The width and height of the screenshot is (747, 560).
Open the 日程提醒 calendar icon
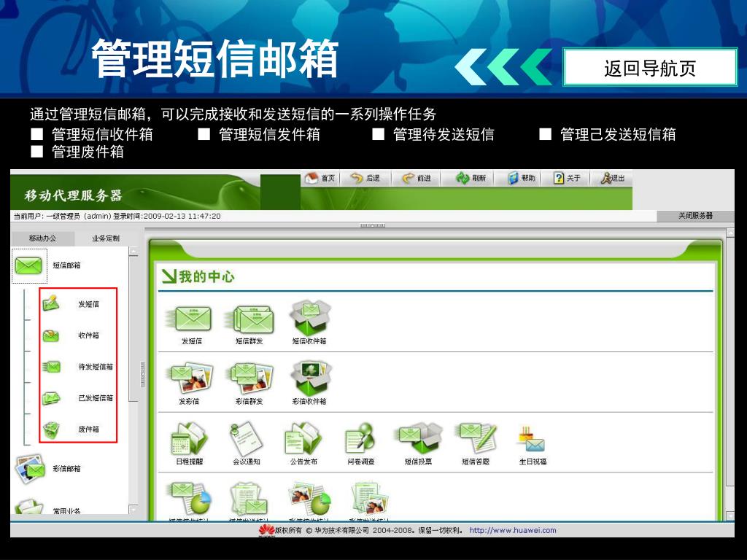click(x=189, y=444)
